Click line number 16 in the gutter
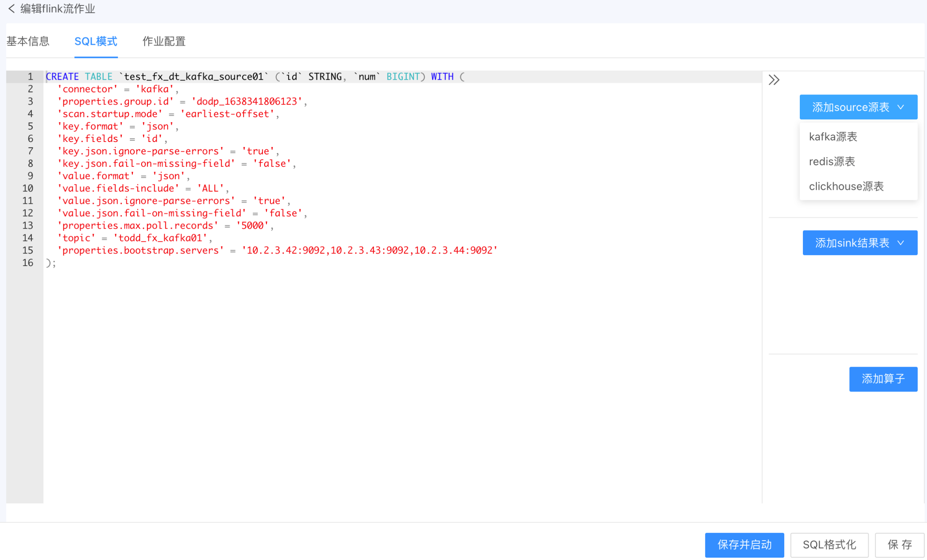927x560 pixels. tap(28, 263)
